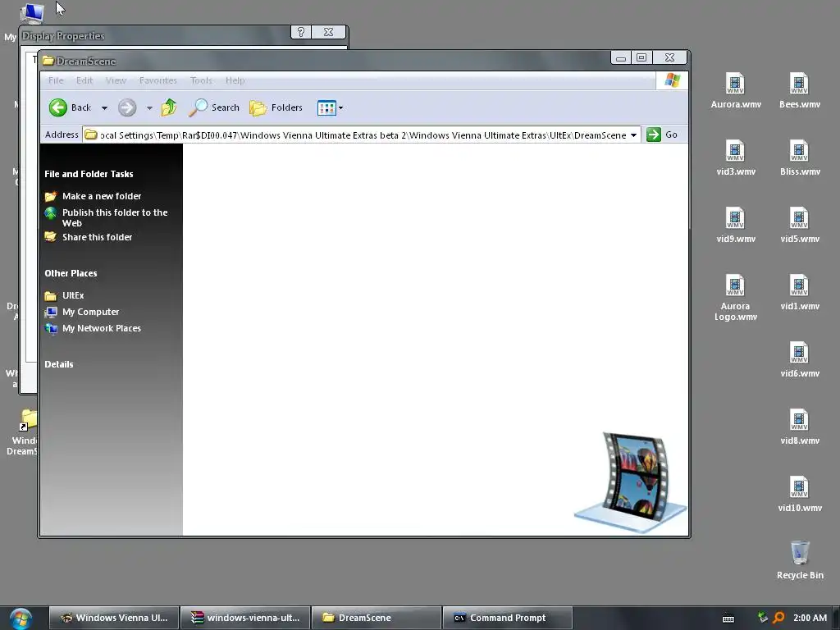Click the Make a new folder link
This screenshot has height=630, width=840.
[102, 196]
